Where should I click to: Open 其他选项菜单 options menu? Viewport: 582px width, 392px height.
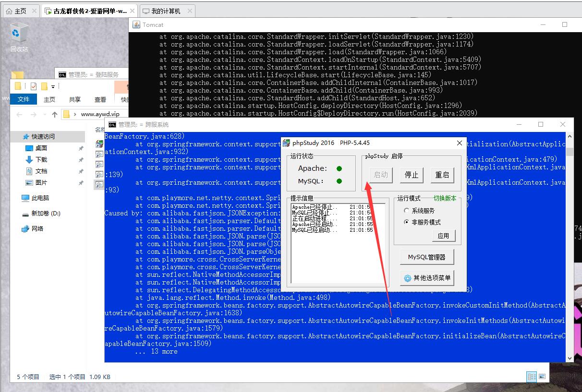(427, 278)
